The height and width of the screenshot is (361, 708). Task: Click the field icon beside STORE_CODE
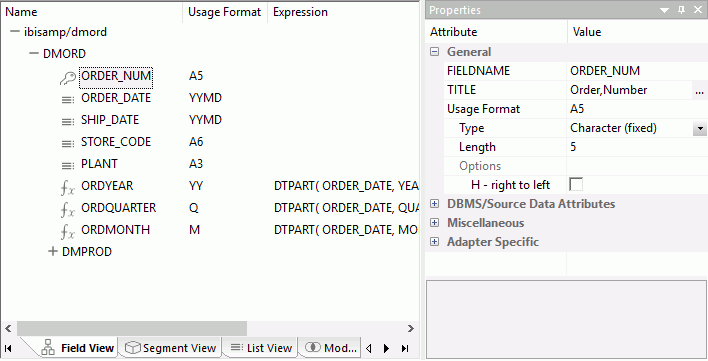point(68,144)
